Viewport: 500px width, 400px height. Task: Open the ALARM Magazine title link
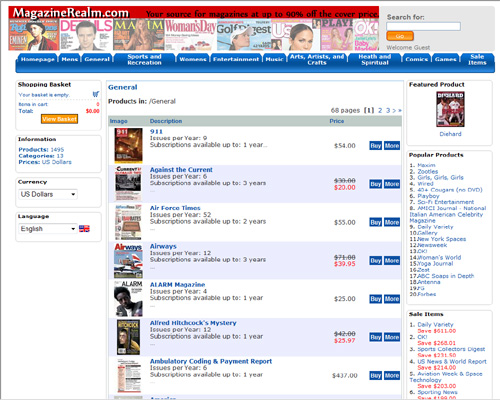pyautogui.click(x=177, y=285)
